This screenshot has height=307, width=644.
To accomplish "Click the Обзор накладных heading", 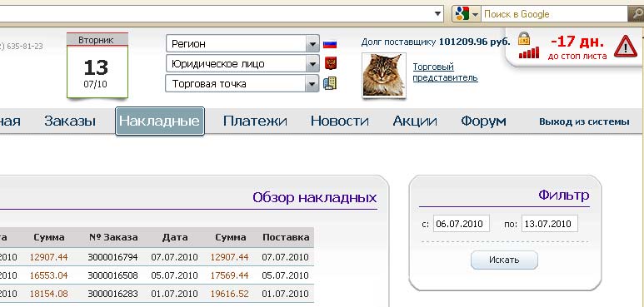I will pyautogui.click(x=315, y=197).
